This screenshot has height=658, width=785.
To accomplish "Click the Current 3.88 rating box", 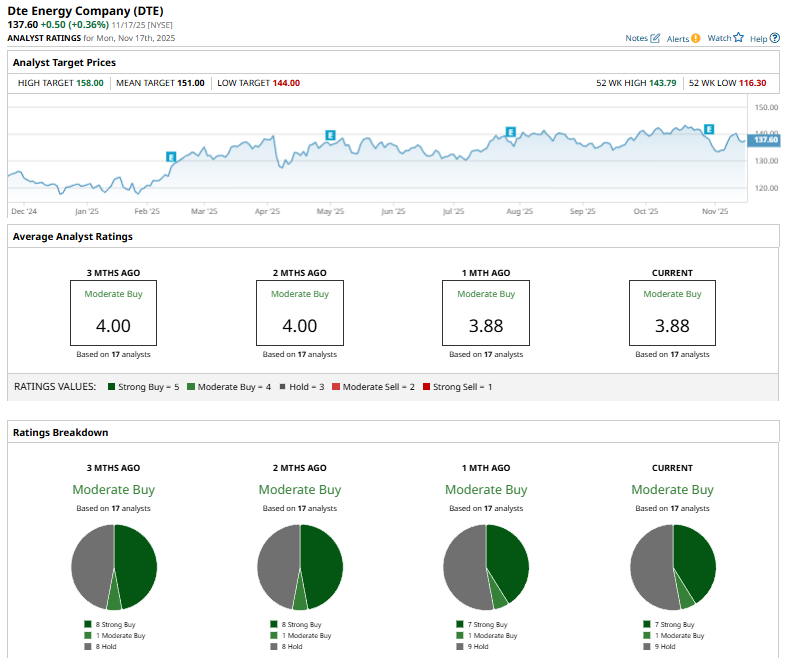I will tap(672, 313).
